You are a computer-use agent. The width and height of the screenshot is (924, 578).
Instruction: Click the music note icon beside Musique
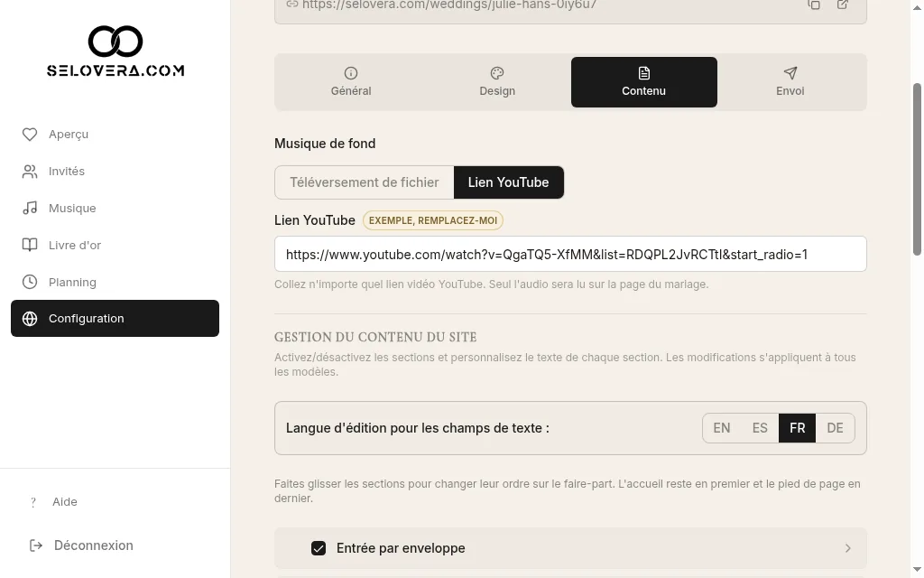click(30, 209)
